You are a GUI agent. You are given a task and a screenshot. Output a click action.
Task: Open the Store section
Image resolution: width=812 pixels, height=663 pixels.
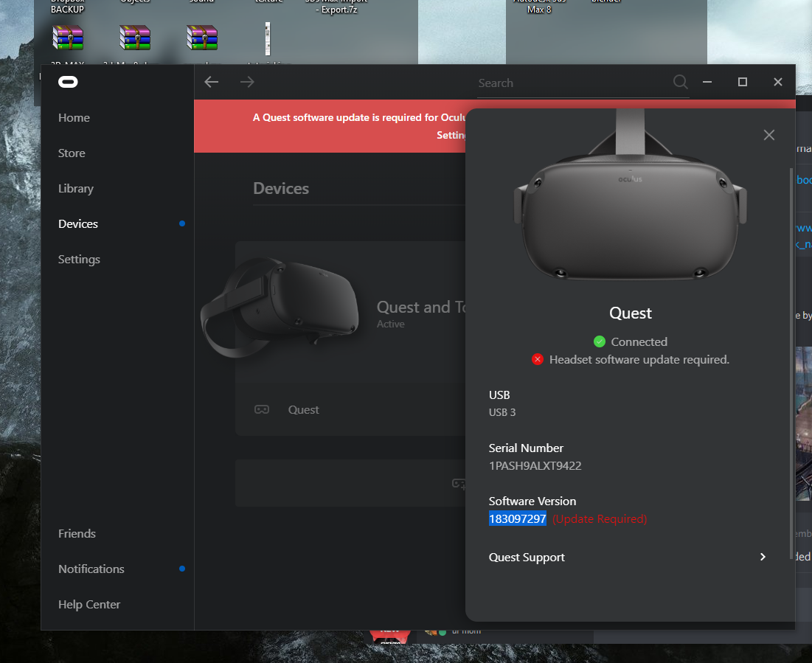72,153
